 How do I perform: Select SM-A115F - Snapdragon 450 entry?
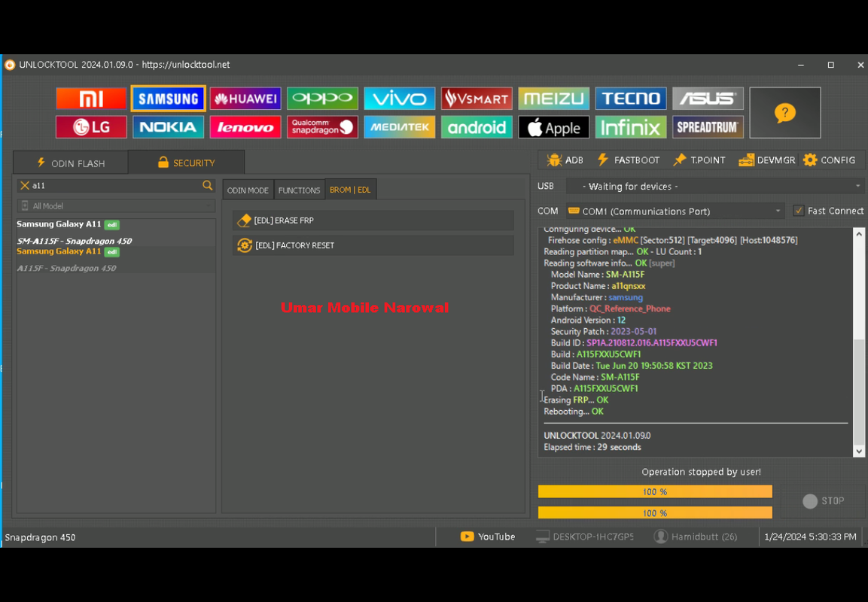[x=75, y=241]
